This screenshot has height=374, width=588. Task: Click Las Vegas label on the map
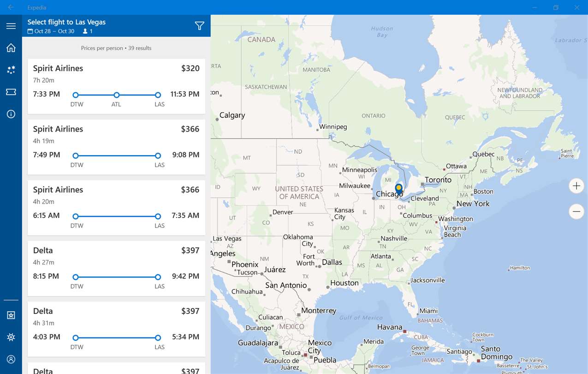(227, 239)
